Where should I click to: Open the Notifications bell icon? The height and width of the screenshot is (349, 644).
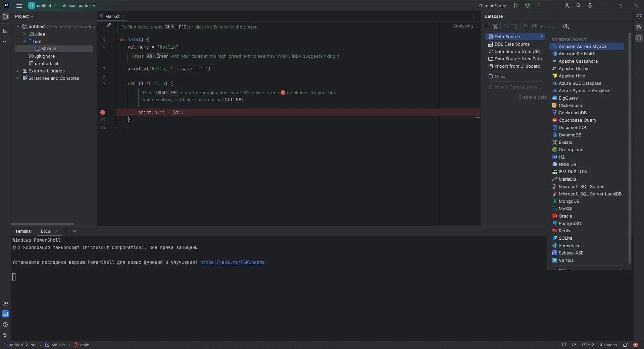coord(639,16)
